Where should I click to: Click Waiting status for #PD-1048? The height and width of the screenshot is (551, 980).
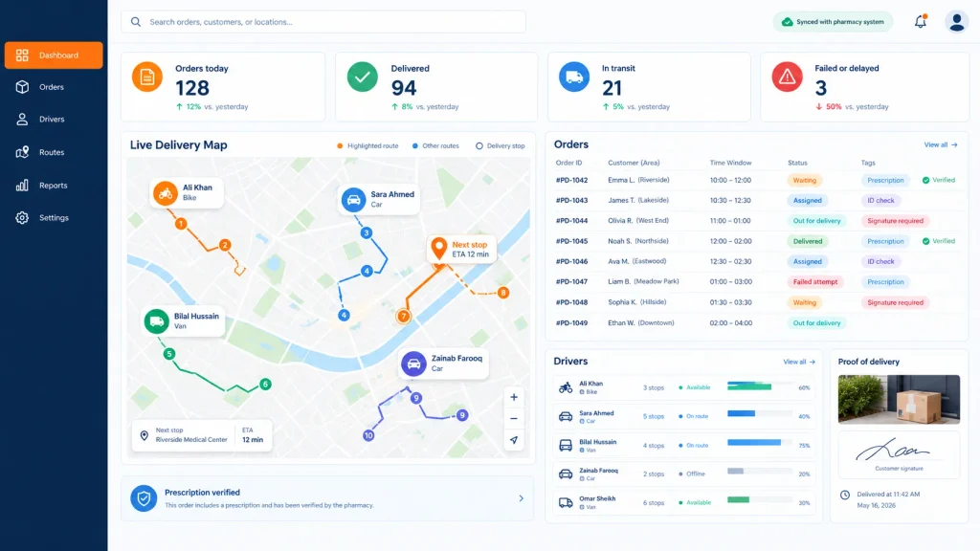coord(804,302)
